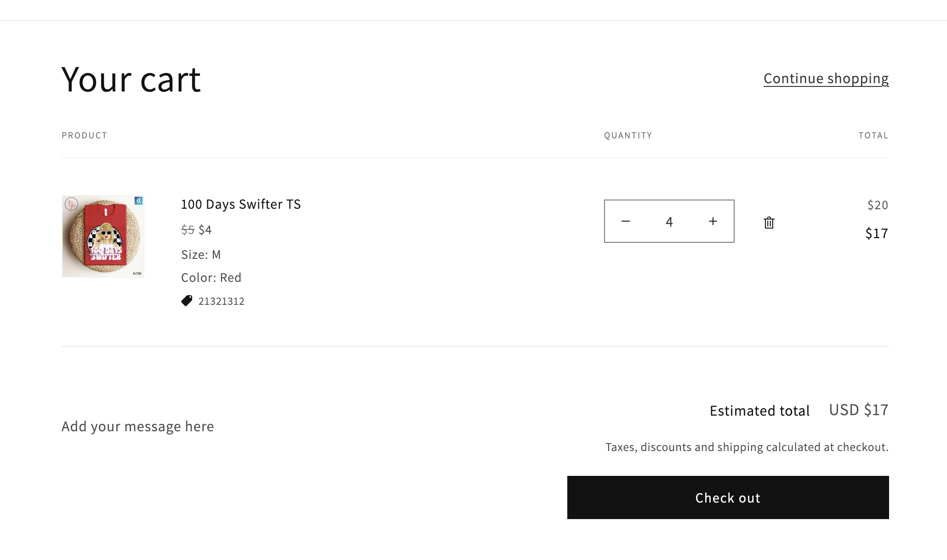Click the original $20 line total
947x560 pixels.
(x=878, y=205)
